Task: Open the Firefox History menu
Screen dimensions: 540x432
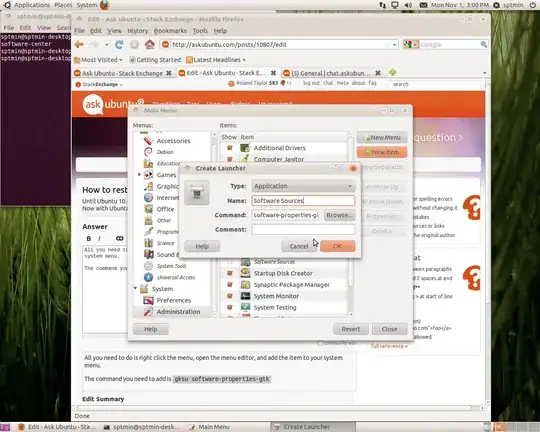Action: pos(137,31)
